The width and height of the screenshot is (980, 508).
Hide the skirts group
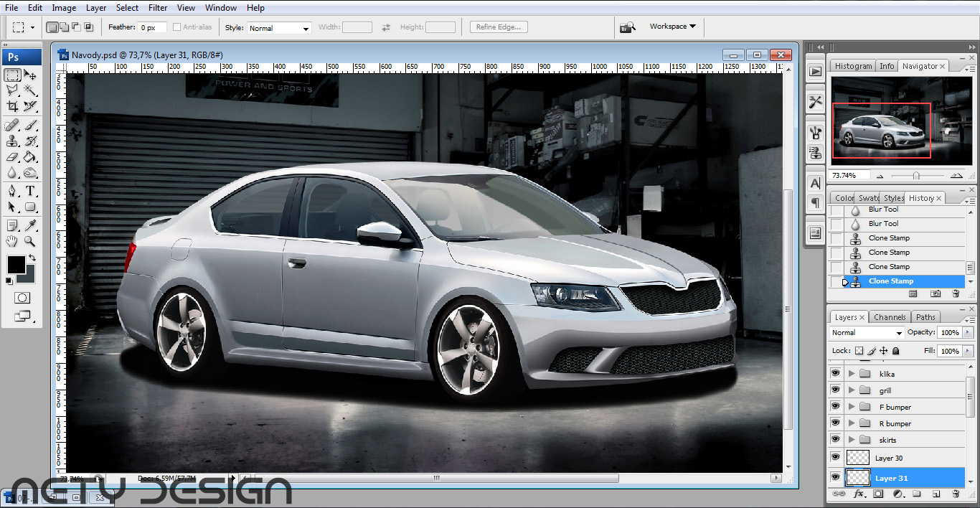click(x=835, y=439)
